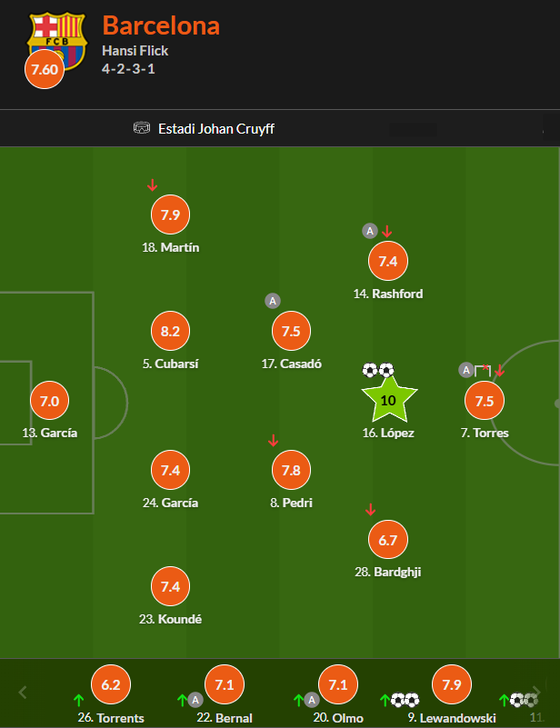Click the FC Barcelona club crest
560x728 pixels.
pyautogui.click(x=57, y=41)
